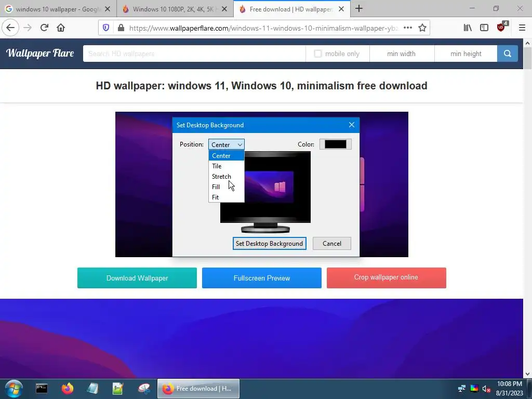Bookmark this page with the star

click(x=422, y=28)
